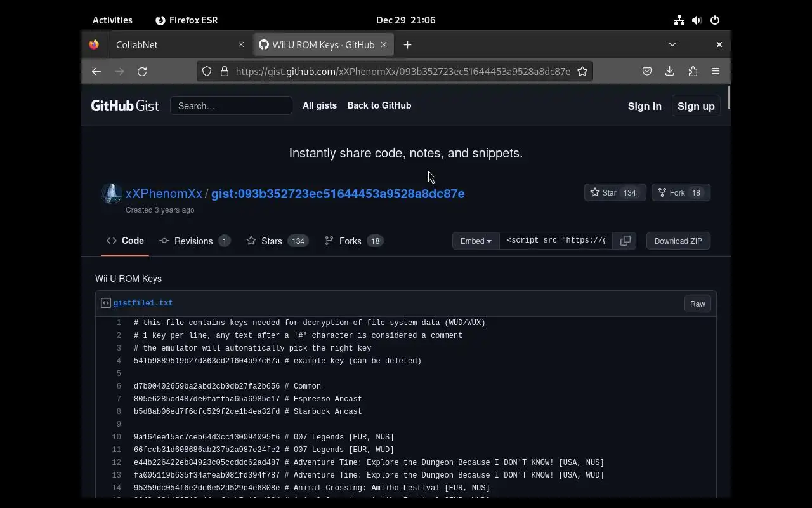Viewport: 812px width, 508px height.
Task: Click the Created 3 years ago text
Action: coord(160,210)
